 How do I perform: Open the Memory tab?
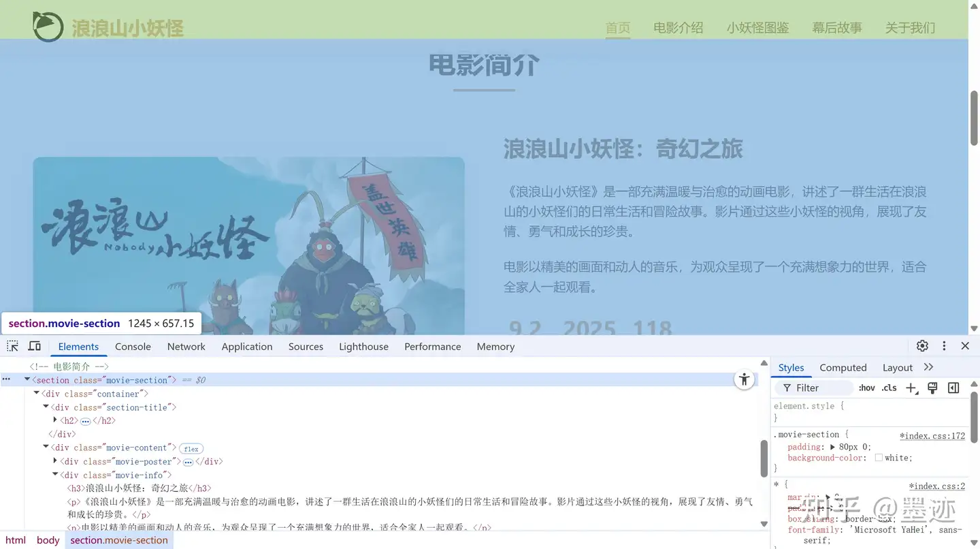pyautogui.click(x=495, y=346)
